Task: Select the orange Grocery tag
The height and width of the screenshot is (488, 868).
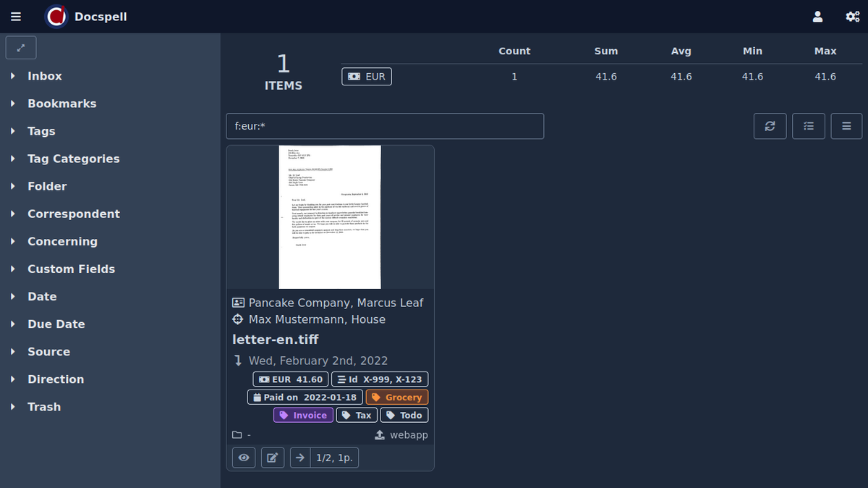Action: pos(397,397)
